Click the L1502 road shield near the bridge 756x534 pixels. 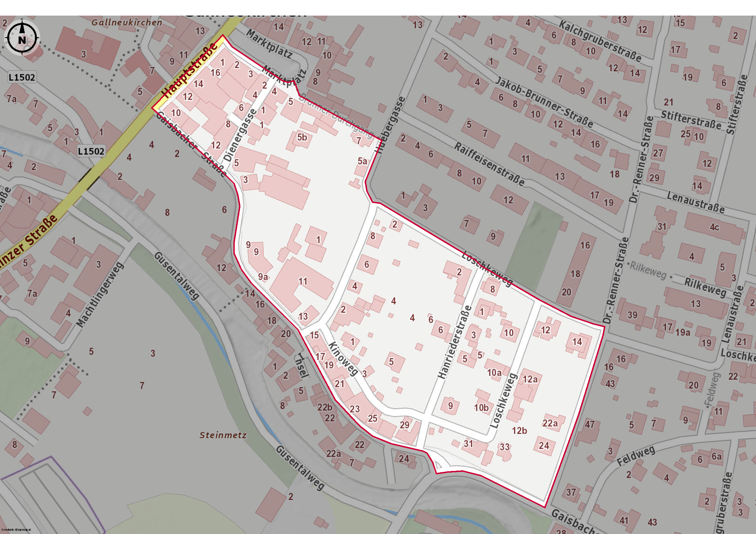(91, 151)
